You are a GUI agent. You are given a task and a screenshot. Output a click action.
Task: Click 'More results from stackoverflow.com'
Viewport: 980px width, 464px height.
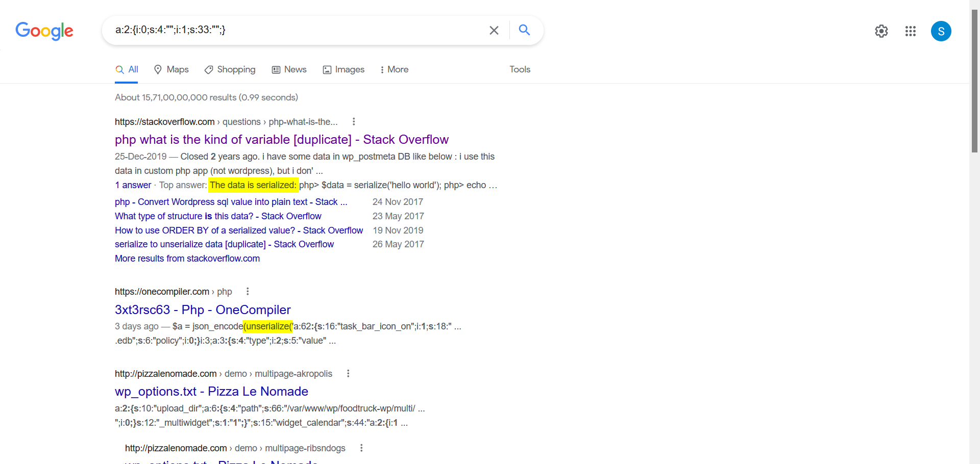pyautogui.click(x=187, y=259)
